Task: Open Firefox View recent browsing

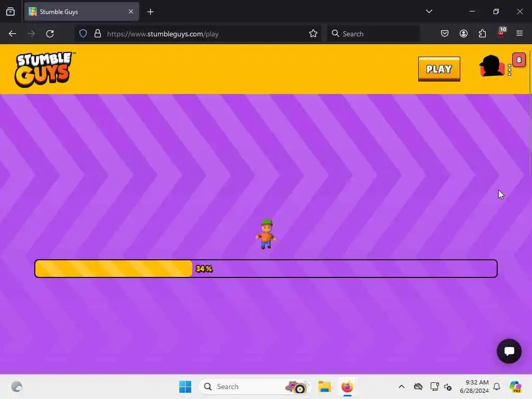Action: [10, 11]
